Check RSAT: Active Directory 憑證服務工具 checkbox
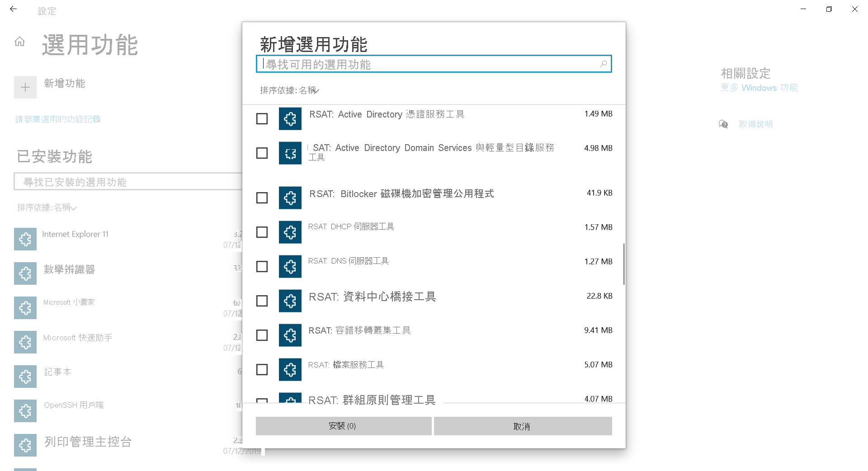The width and height of the screenshot is (868, 471). (262, 119)
